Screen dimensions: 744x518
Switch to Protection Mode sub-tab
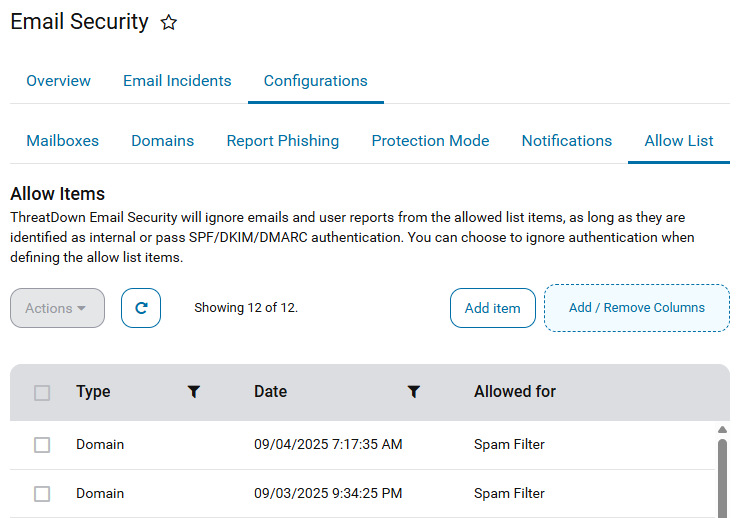[x=430, y=140]
